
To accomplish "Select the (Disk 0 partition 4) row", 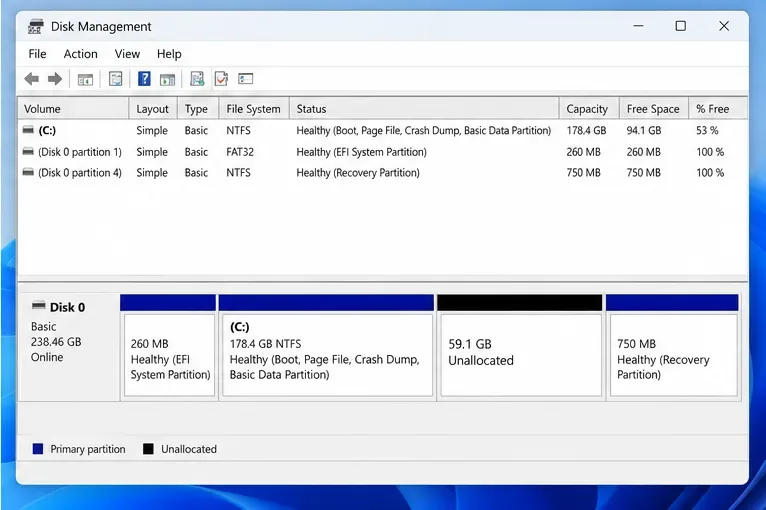I will pos(383,172).
